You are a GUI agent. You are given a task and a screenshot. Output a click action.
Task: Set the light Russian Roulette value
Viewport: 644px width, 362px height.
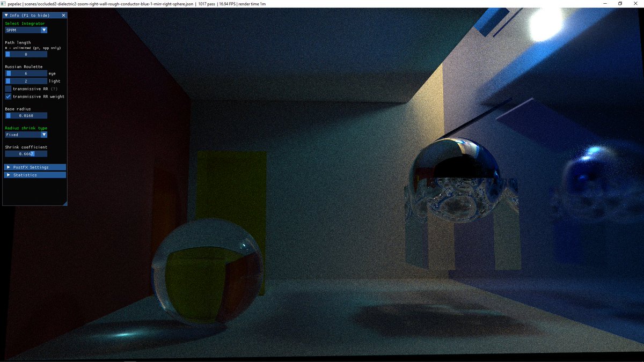coord(26,81)
